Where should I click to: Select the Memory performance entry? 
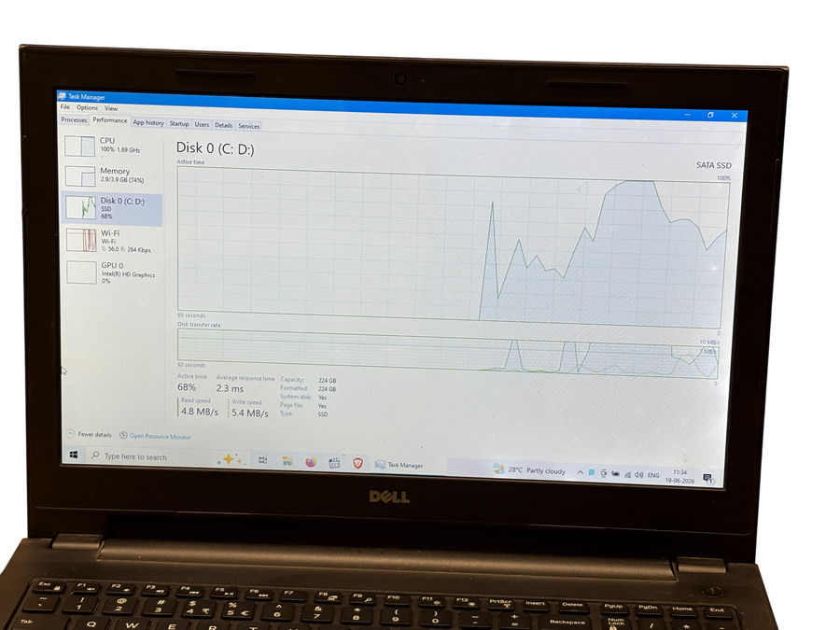tap(113, 175)
